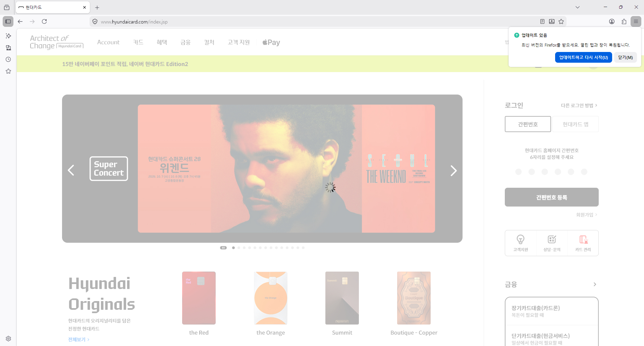Open the 고객 지원 navigation menu
This screenshot has width=644, height=346.
[x=239, y=42]
